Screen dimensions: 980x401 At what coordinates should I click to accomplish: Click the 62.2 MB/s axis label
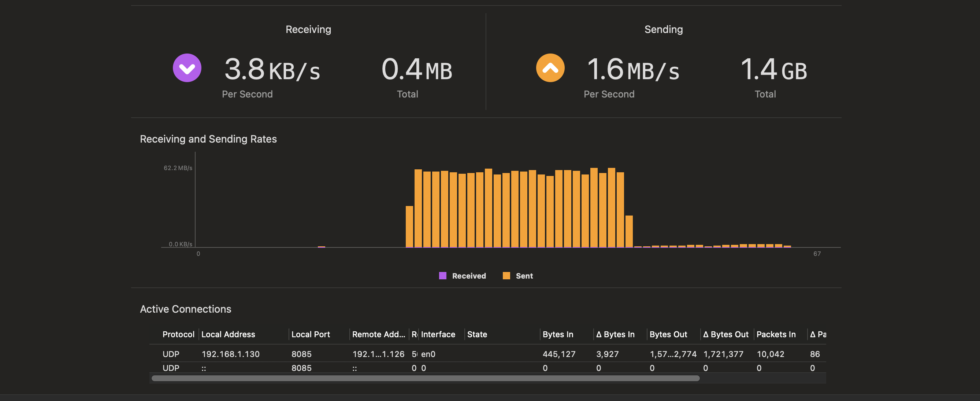click(178, 168)
